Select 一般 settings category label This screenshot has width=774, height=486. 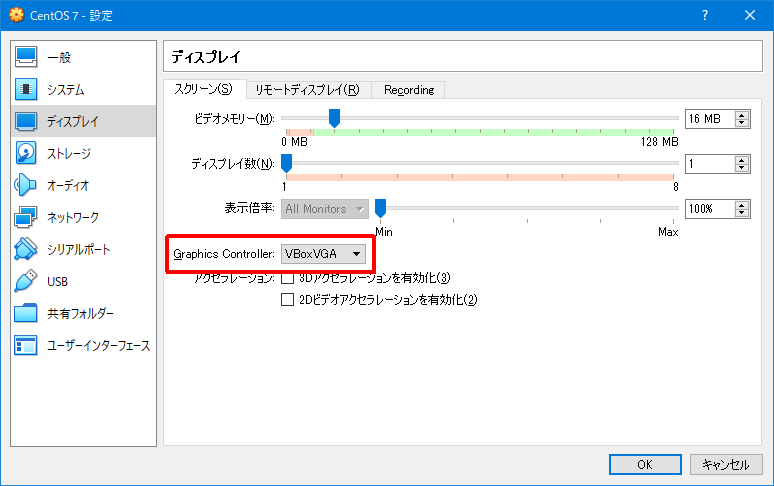click(59, 58)
